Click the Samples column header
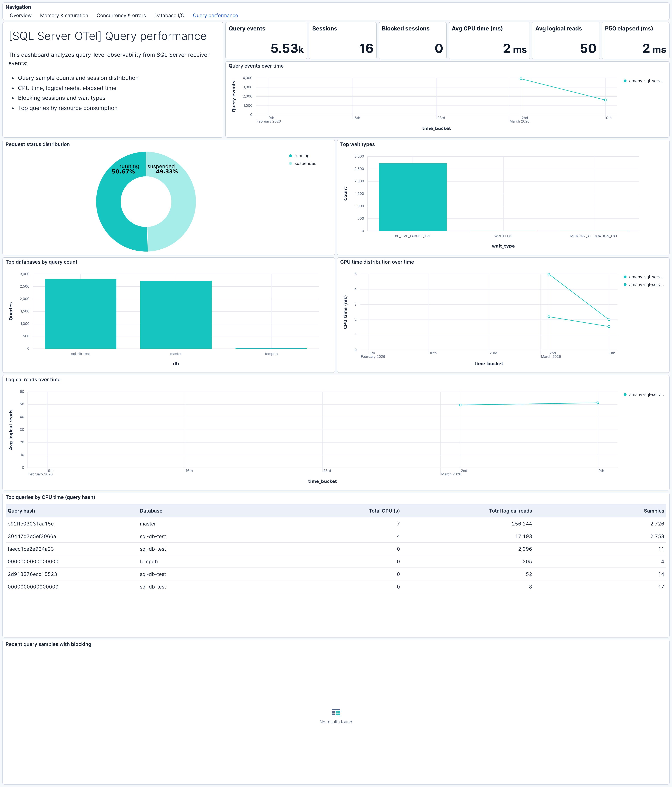672x787 pixels. tap(654, 511)
